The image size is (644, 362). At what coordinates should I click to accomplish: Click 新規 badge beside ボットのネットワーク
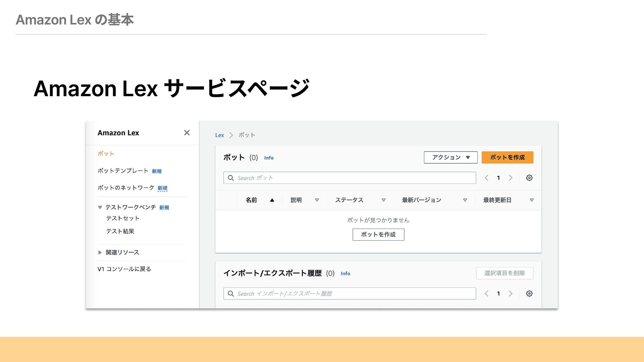[162, 188]
